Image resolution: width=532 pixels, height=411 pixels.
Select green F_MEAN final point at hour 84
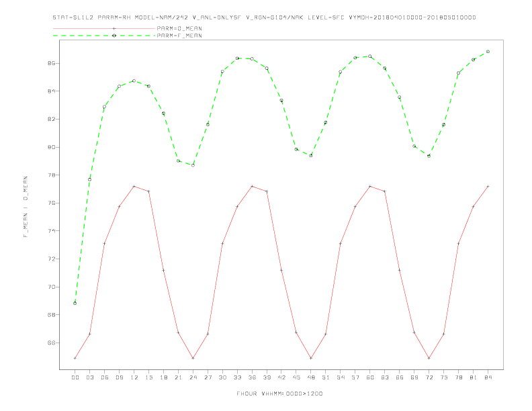tap(488, 52)
